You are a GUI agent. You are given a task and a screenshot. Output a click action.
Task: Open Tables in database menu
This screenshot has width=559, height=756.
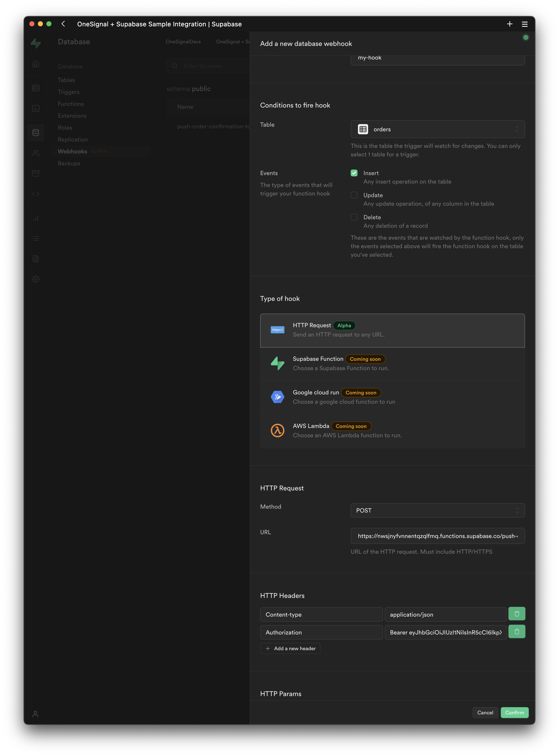66,80
